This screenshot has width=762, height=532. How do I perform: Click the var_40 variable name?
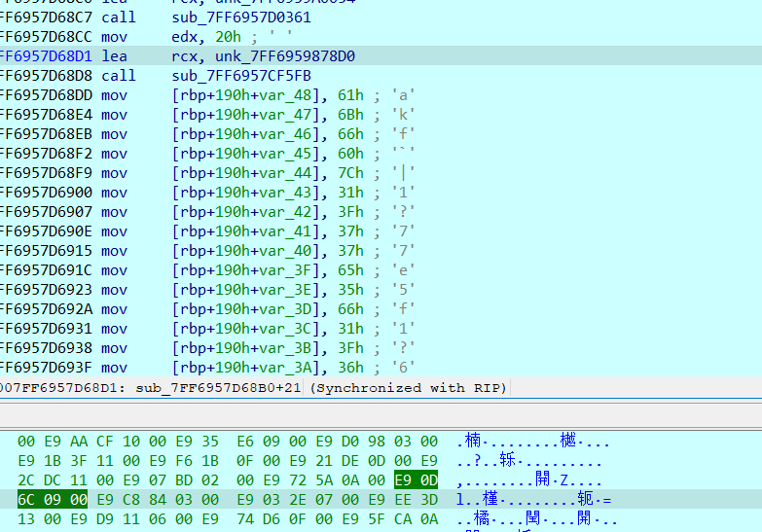coord(285,251)
